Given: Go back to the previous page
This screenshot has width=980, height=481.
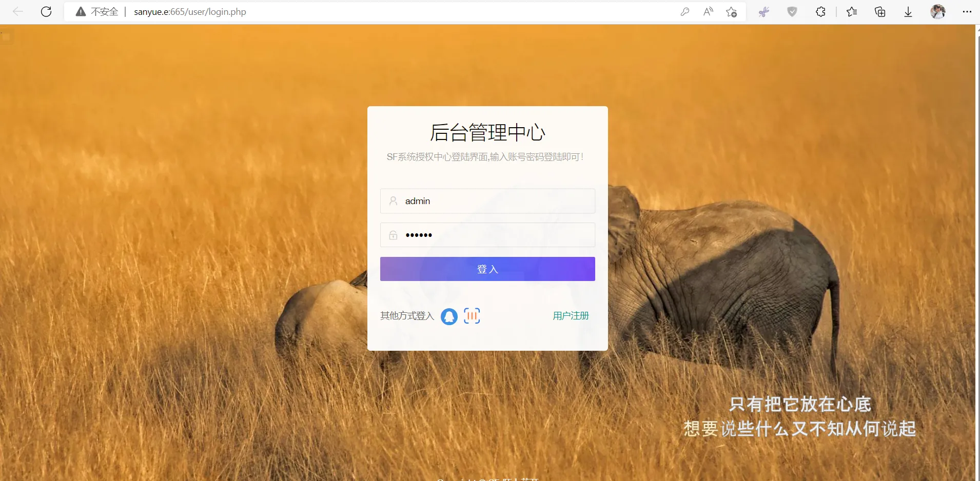Looking at the screenshot, I should (17, 11).
